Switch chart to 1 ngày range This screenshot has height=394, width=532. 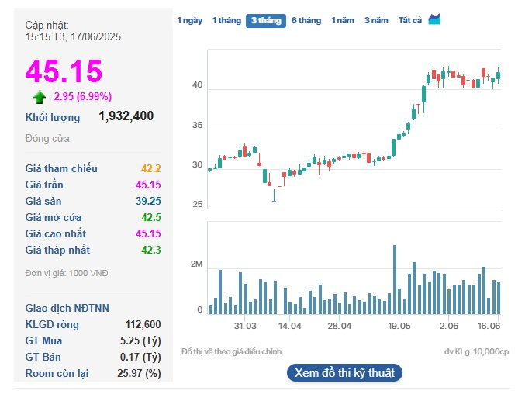coord(189,21)
